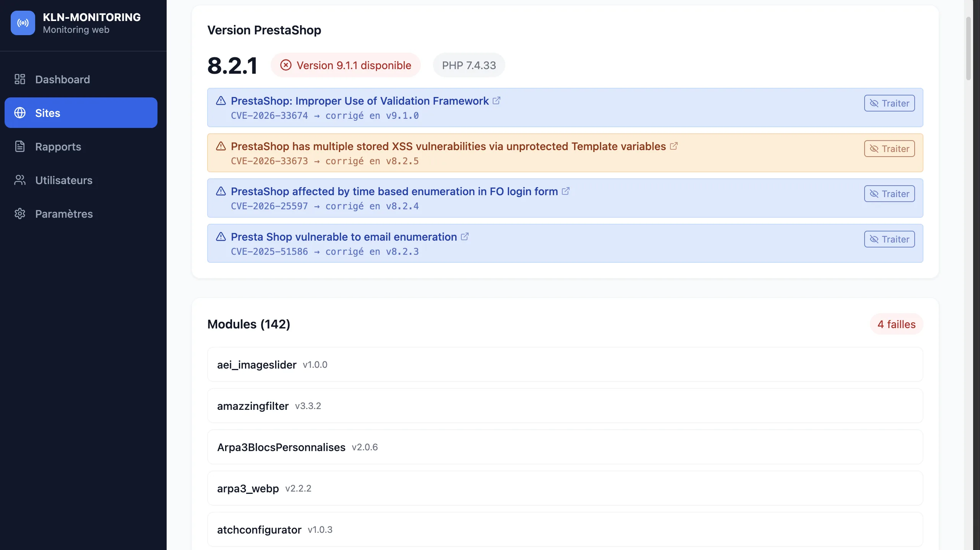980x550 pixels.
Task: Select the amazzingfilter module row
Action: pyautogui.click(x=565, y=406)
